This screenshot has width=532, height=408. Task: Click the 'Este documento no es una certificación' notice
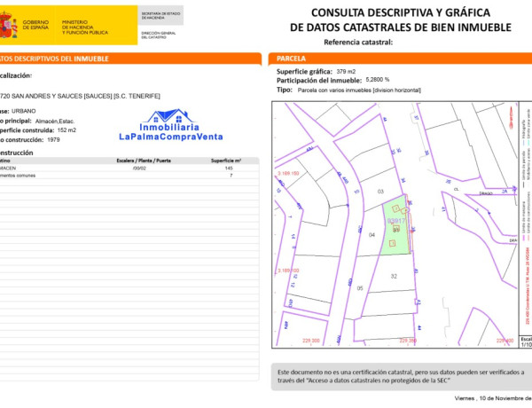[402, 376]
